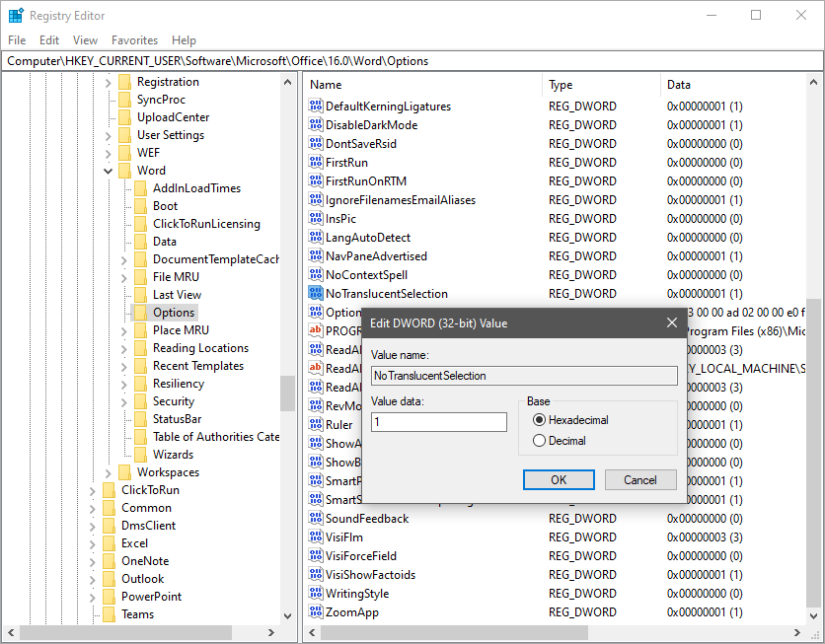This screenshot has height=644, width=825.
Task: Click the DWORD icon beside DontSaveRsid
Action: tap(316, 144)
